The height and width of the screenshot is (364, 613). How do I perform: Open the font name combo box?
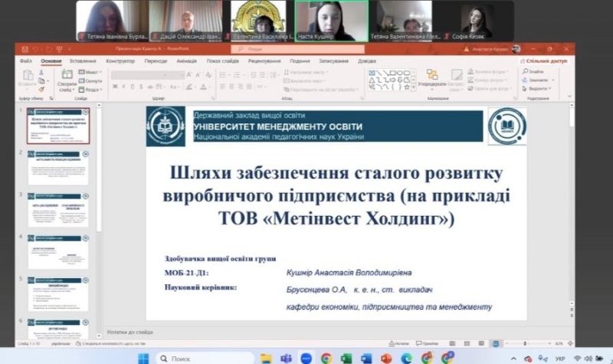click(x=140, y=74)
